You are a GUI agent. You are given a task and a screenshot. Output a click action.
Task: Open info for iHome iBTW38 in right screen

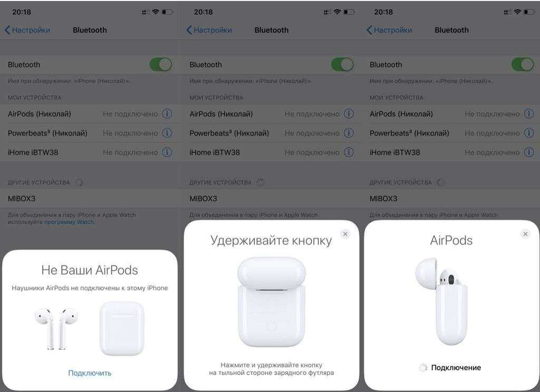(x=529, y=152)
